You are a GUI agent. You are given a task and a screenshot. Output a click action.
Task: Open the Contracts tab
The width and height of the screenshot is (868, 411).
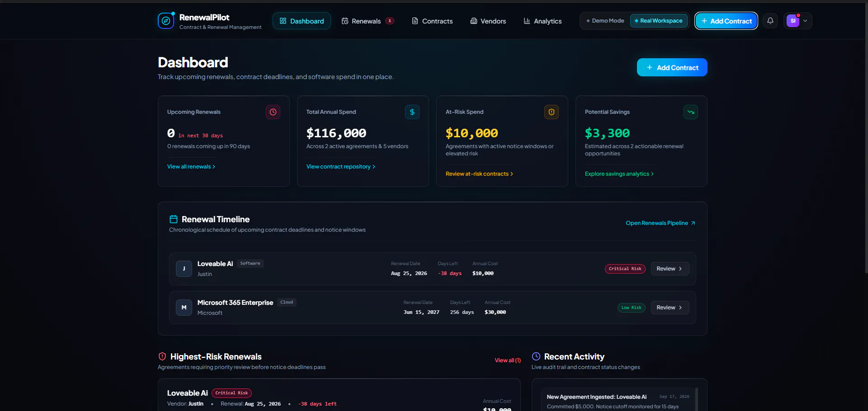[432, 21]
